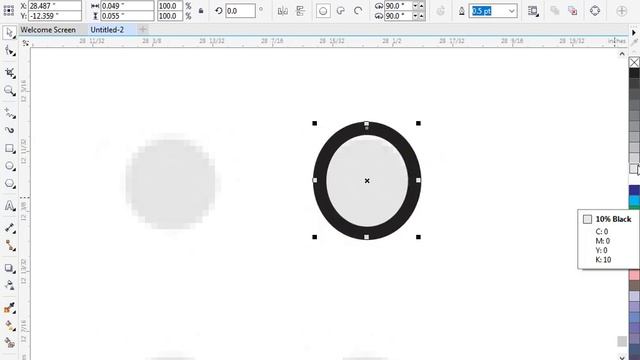
Task: Activate the Text tool
Action: 9,206
